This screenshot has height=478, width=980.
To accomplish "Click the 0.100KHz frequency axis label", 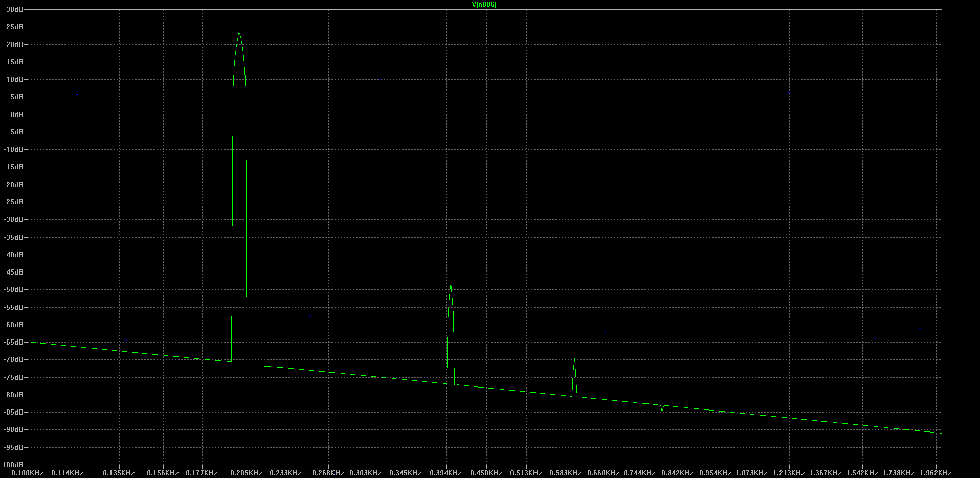I will [x=28, y=473].
